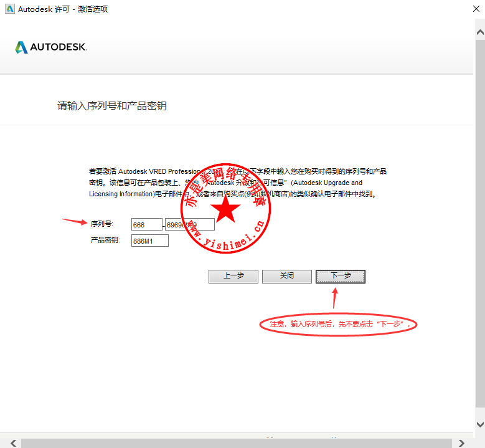This screenshot has width=485, height=448.
Task: Click the horizontal scrollbar left arrow
Action: [13, 443]
